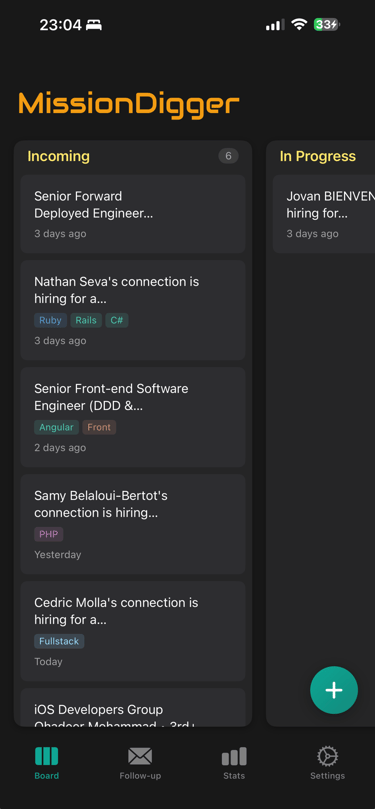Tap the In Progress column header

pos(318,156)
